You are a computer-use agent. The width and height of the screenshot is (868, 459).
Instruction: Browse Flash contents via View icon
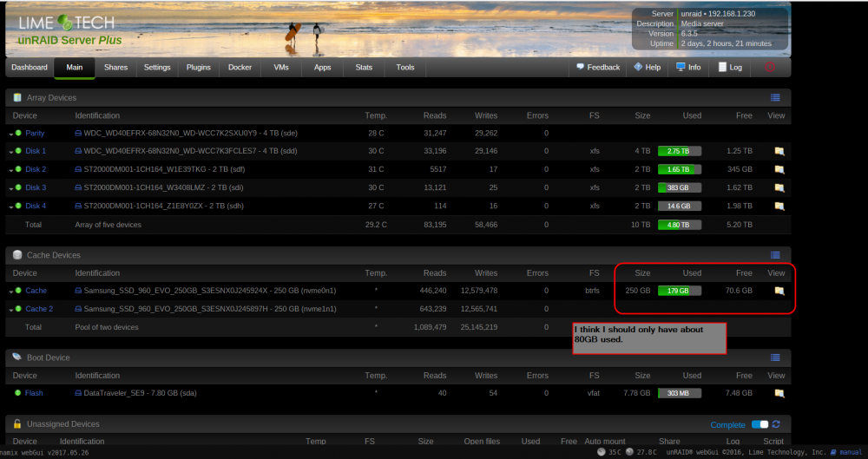[x=779, y=393]
